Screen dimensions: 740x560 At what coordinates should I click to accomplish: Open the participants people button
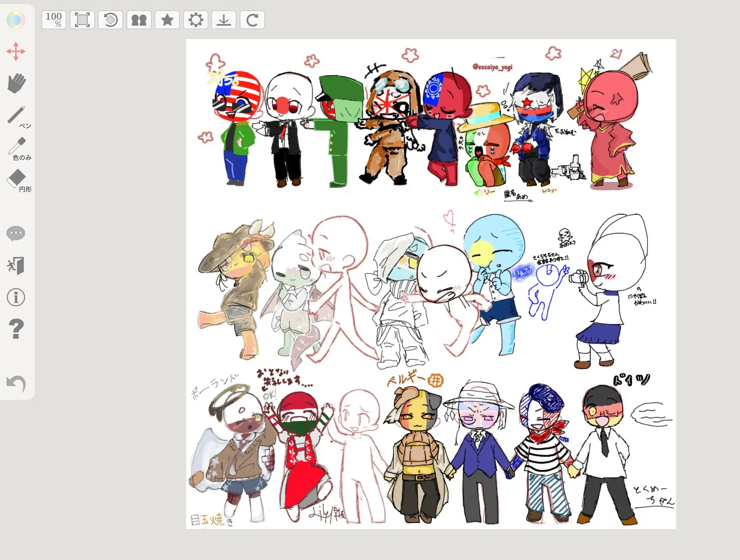click(x=139, y=19)
